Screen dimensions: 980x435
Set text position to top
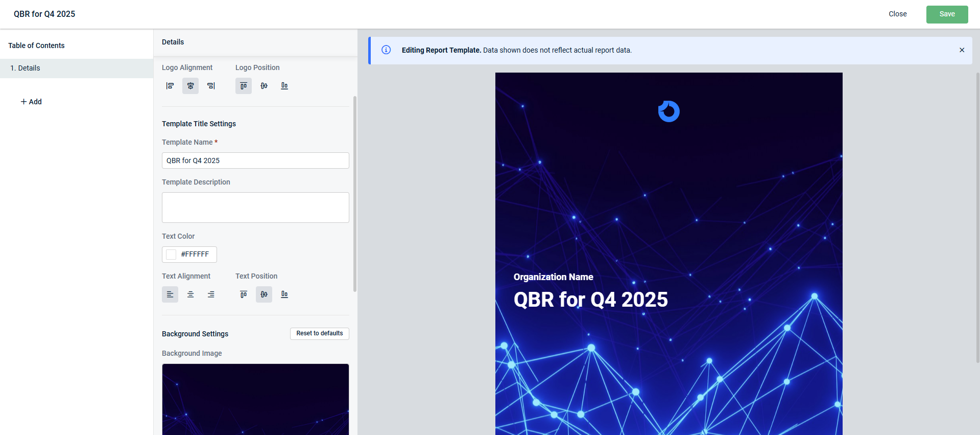pos(244,294)
